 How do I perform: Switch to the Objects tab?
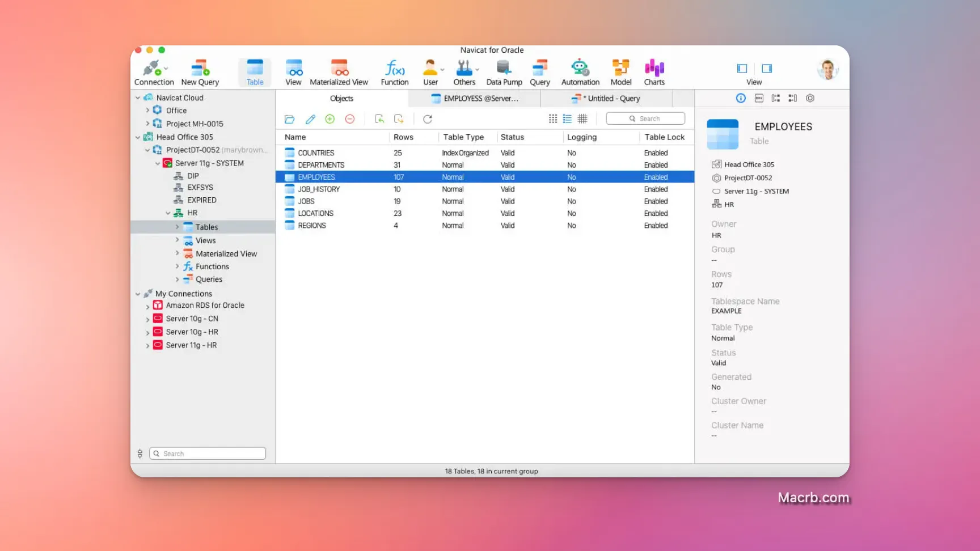point(341,98)
